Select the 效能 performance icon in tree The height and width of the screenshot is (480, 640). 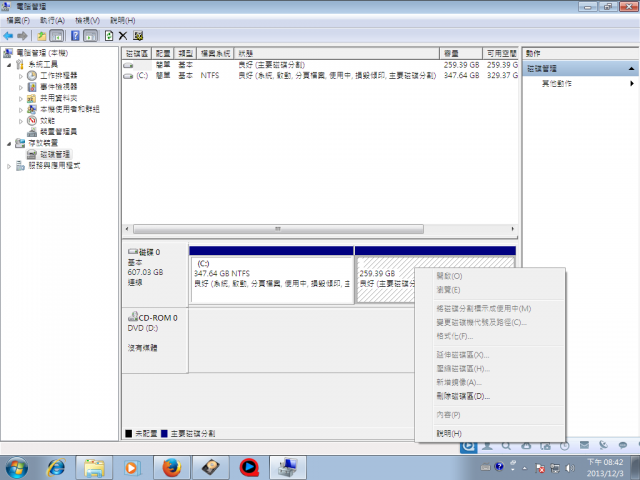point(32,120)
